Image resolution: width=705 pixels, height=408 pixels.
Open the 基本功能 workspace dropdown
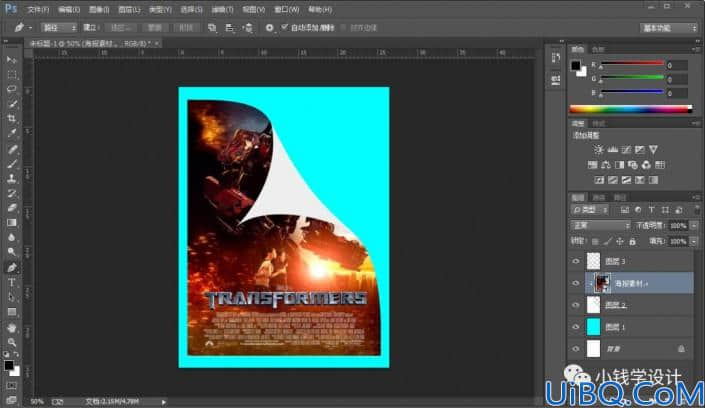point(669,28)
